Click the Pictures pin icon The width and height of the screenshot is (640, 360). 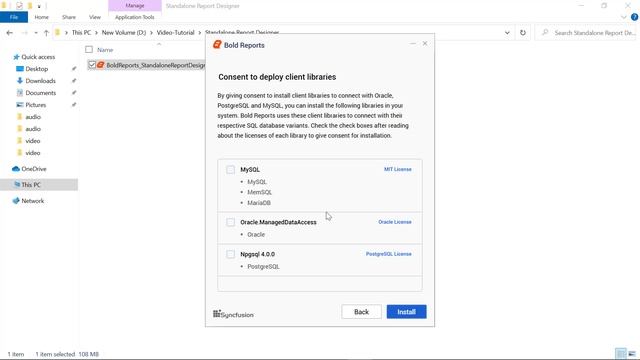click(74, 105)
